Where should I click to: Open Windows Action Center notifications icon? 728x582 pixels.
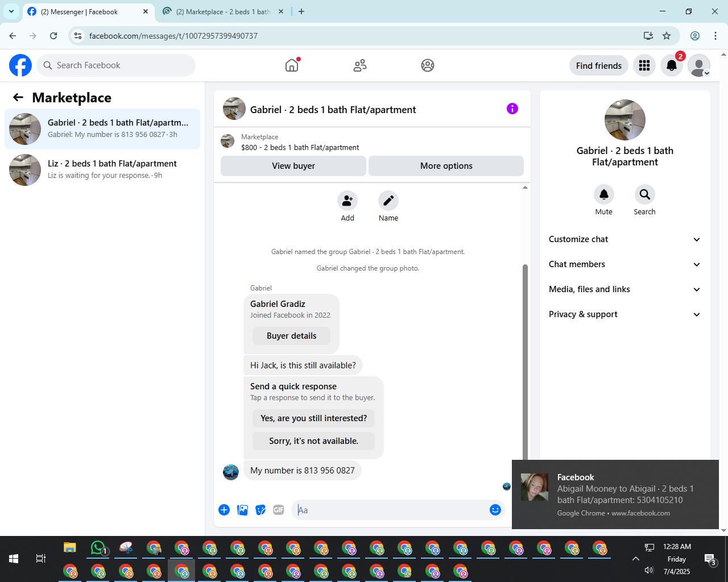pos(710,559)
